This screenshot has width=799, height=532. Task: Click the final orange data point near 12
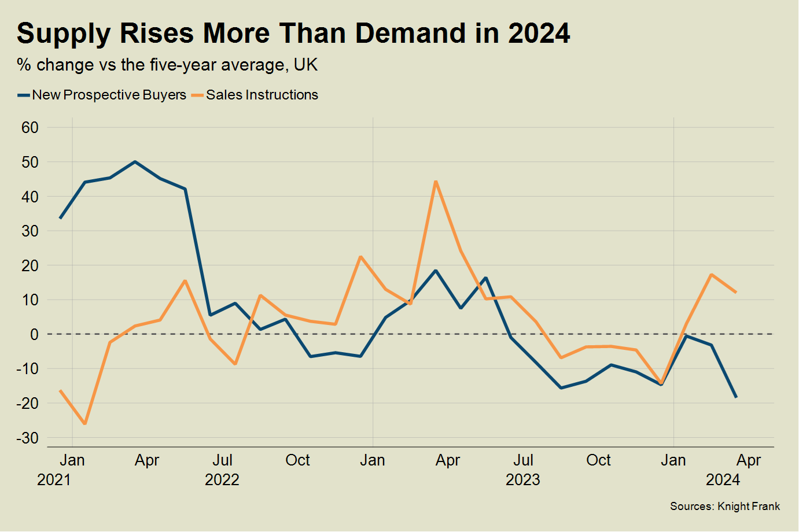point(736,292)
